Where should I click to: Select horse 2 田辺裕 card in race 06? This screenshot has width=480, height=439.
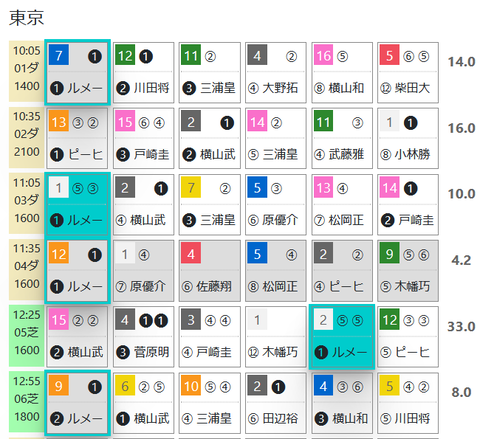click(276, 403)
